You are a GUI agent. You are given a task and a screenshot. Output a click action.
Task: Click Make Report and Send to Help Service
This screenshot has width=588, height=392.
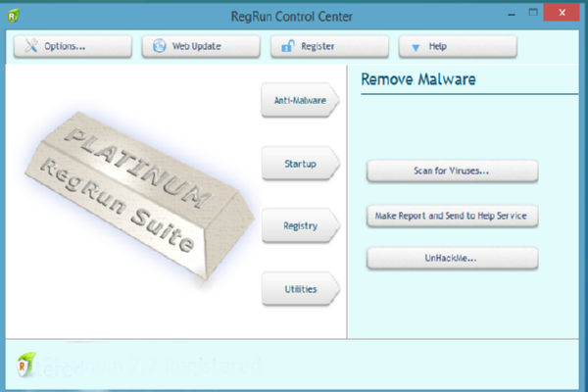[452, 216]
